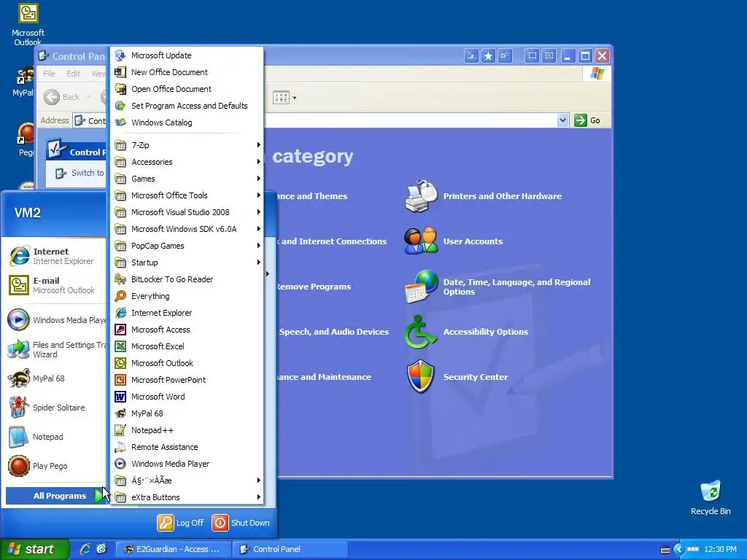
Task: Open E-mail Microsoft Outlook pinned item
Action: [56, 285]
